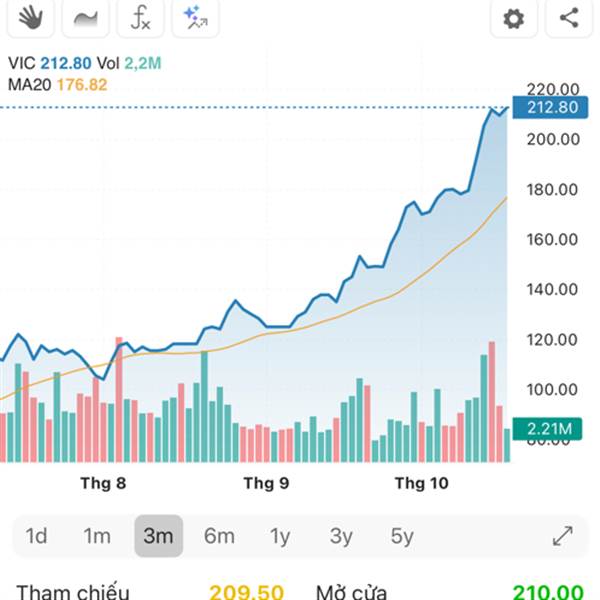The height and width of the screenshot is (600, 600).
Task: Click the 2.21M volume tag
Action: [546, 429]
